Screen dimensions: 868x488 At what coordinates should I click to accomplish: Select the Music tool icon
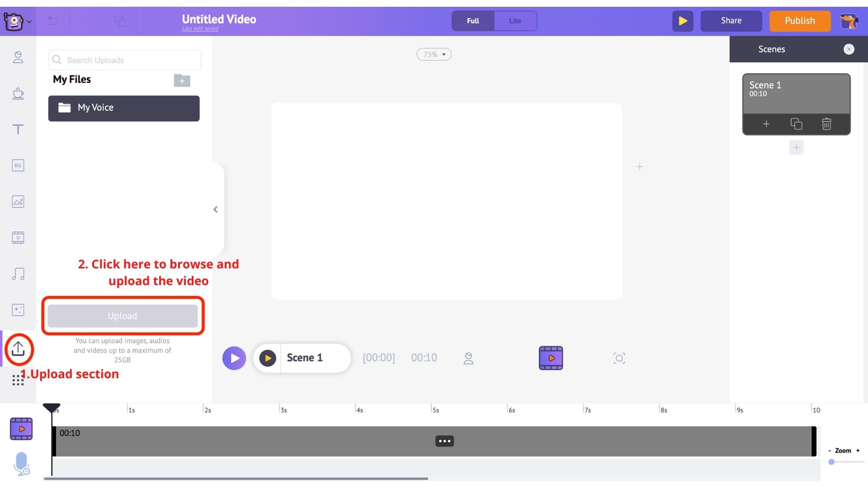pos(17,274)
